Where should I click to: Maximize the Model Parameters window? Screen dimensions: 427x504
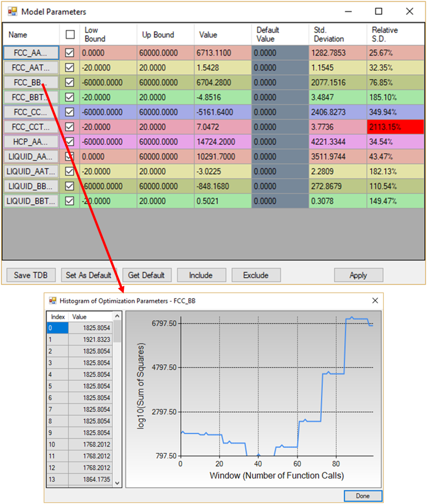tap(378, 11)
